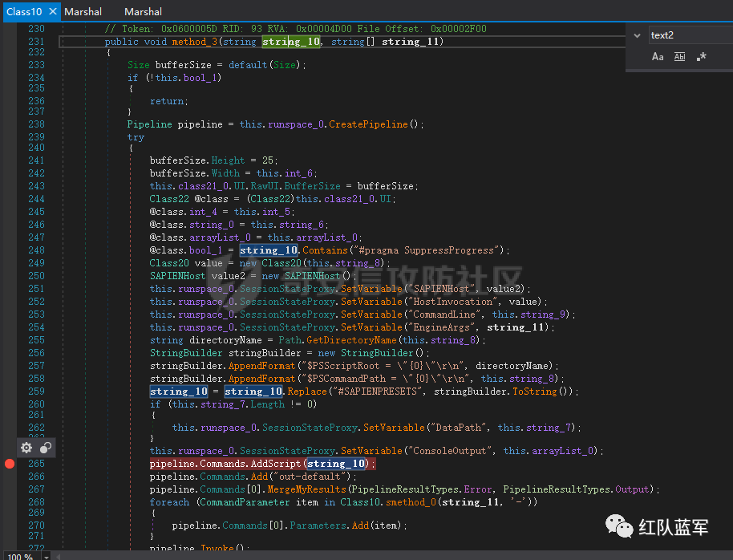
Task: Click SAPIENHost type name on line 250
Action: (x=178, y=276)
